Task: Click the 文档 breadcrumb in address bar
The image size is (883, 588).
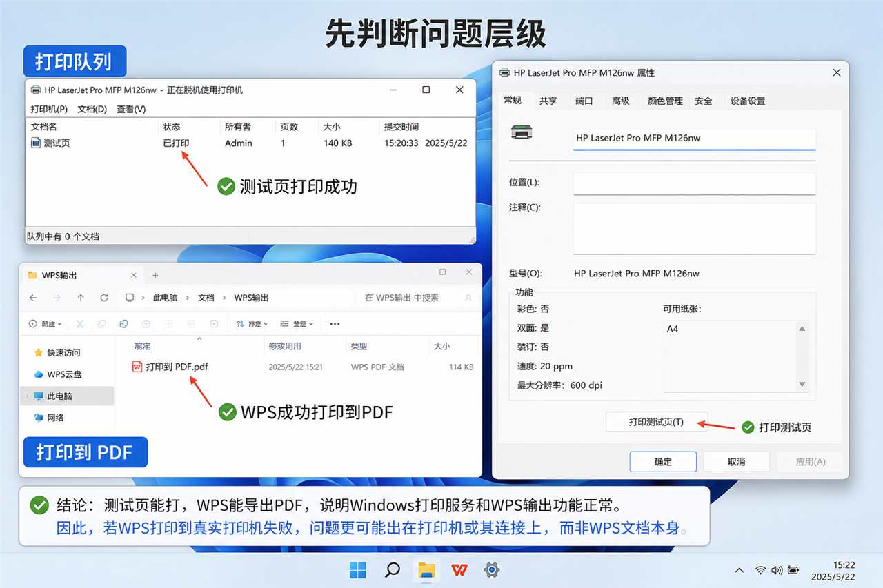Action: coord(206,298)
